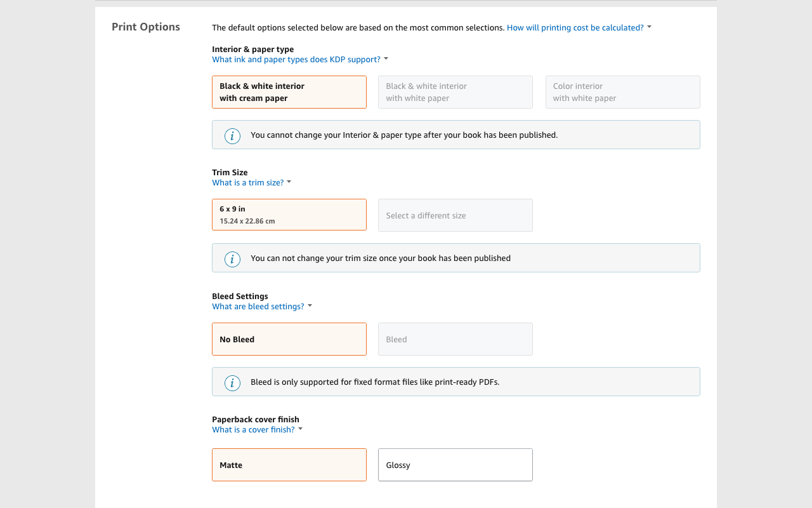This screenshot has width=812, height=508.
Task: Expand "What is a cover finish?" dropdown
Action: pos(301,429)
